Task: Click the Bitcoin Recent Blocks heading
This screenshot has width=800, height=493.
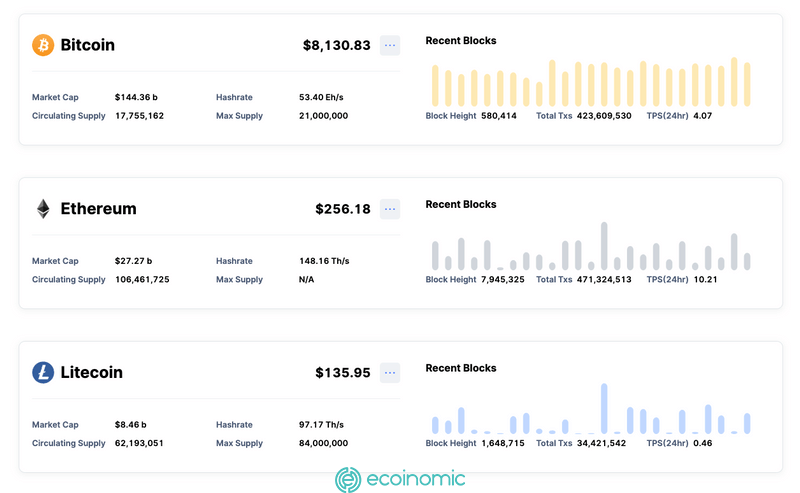Action: (x=461, y=41)
